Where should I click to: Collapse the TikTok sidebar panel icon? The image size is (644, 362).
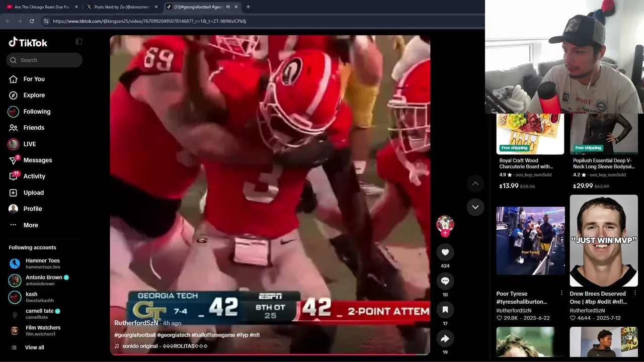pyautogui.click(x=78, y=42)
